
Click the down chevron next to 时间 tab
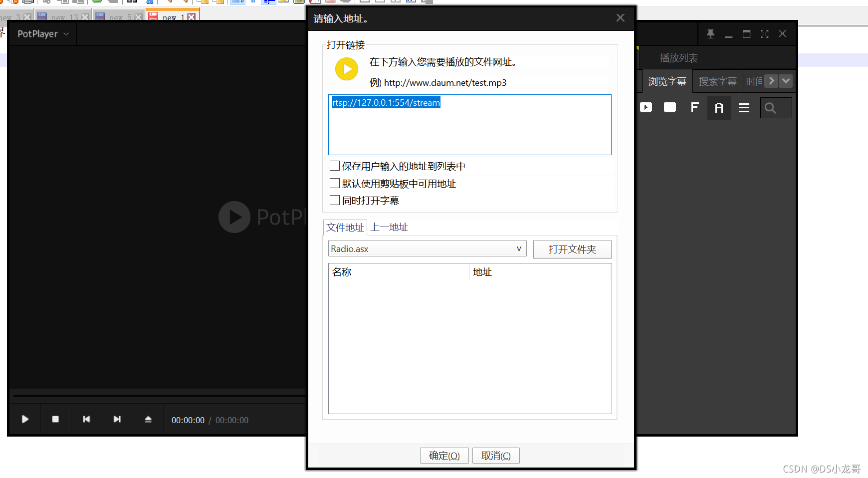[786, 81]
